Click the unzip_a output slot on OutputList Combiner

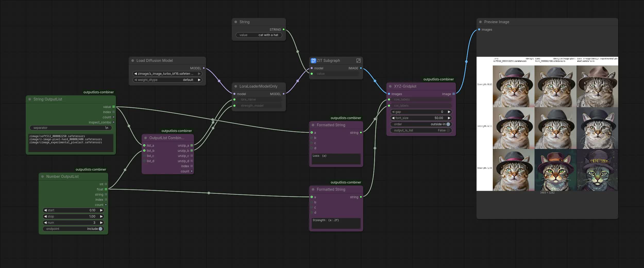point(192,145)
